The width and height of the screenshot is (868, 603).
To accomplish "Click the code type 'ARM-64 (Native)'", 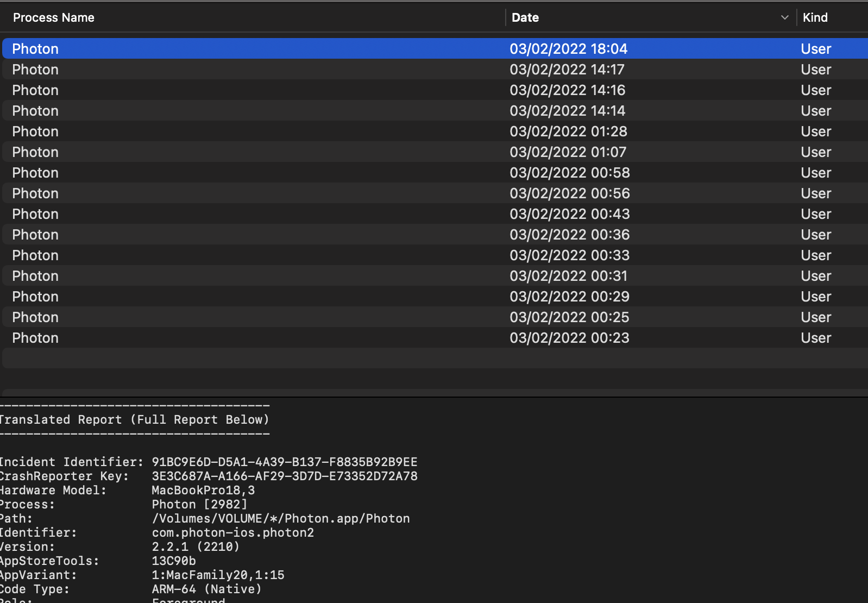I will click(x=206, y=589).
